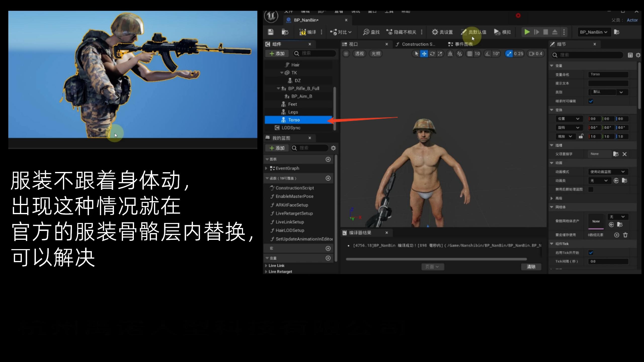Toggle 启用Tick并开始 checkbox

pos(591,253)
